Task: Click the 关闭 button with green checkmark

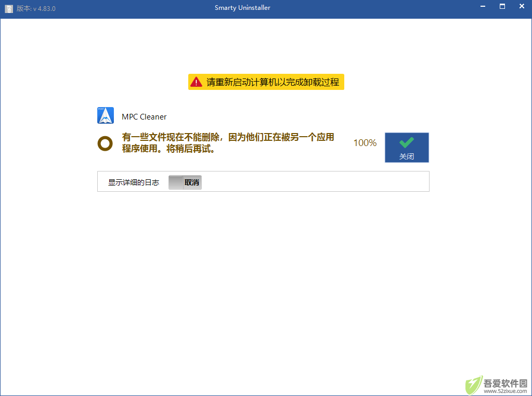Action: coord(407,148)
